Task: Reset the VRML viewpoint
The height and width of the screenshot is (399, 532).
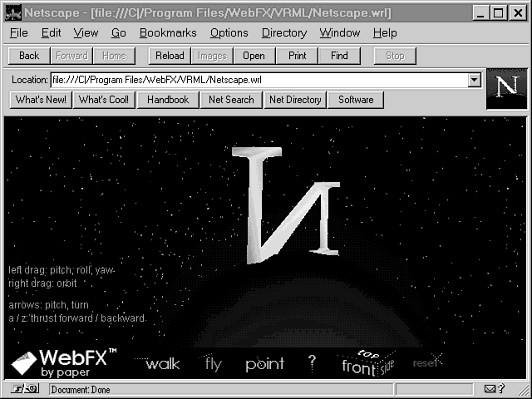Action: [425, 362]
